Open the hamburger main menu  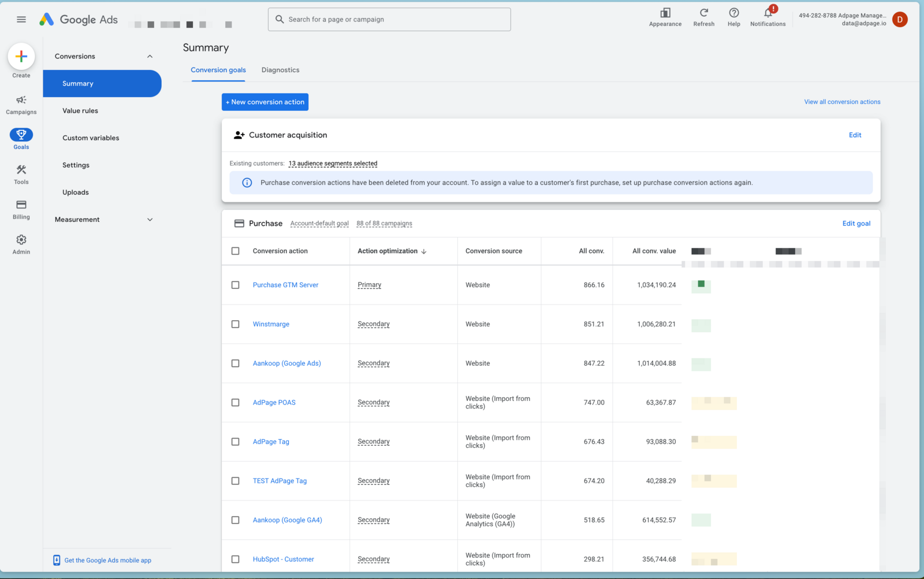(21, 20)
